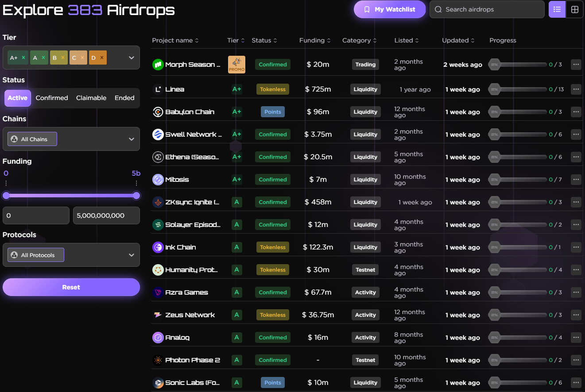Image resolution: width=585 pixels, height=392 pixels.
Task: Switch to the Claimable status tab
Action: coord(91,98)
